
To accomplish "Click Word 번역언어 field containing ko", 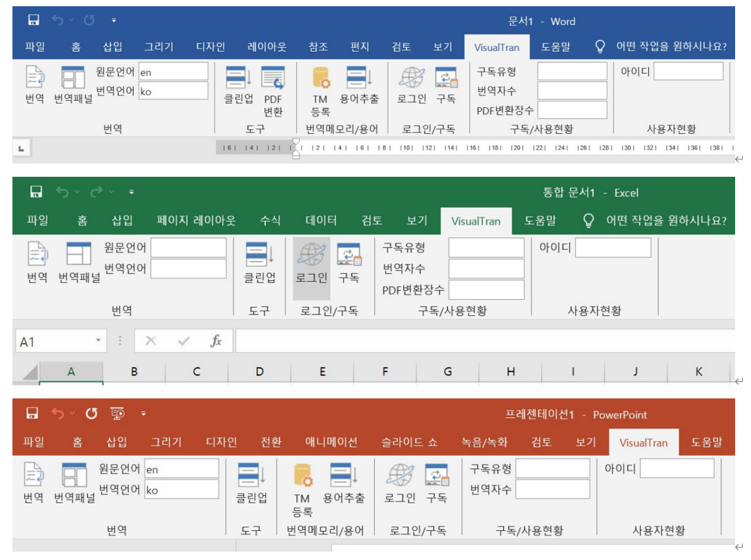I will (x=173, y=91).
